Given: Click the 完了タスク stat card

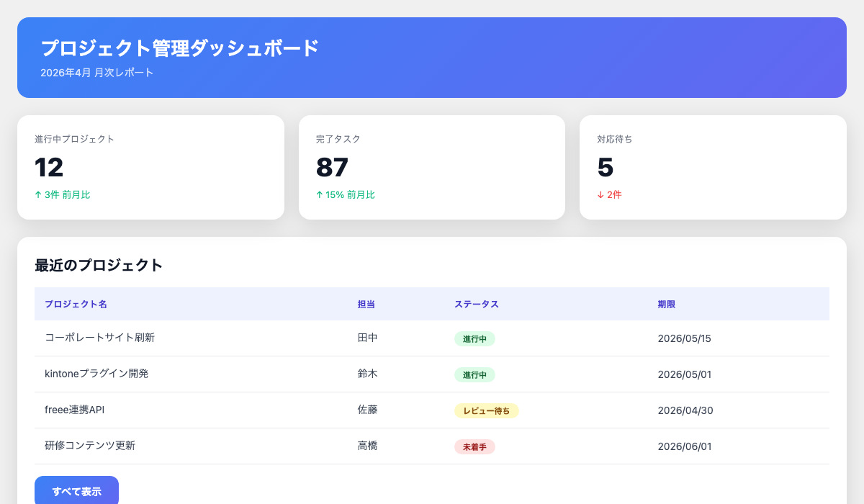Looking at the screenshot, I should [x=432, y=167].
